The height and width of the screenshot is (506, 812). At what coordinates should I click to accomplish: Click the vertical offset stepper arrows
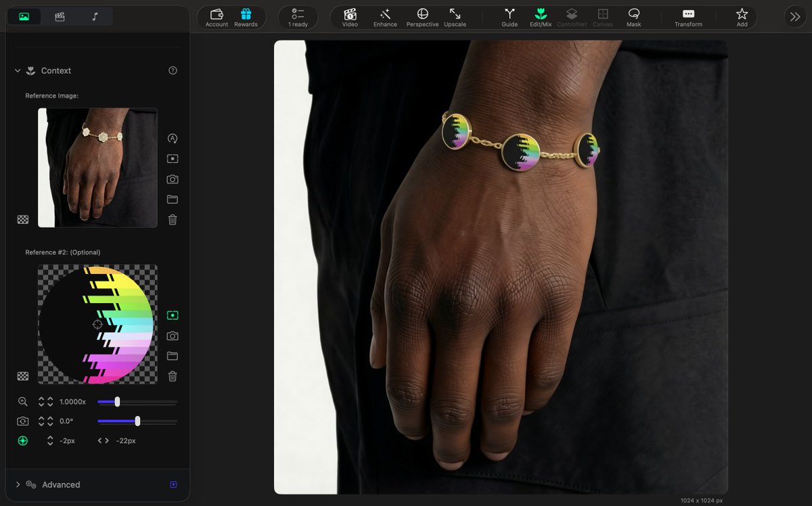50,440
